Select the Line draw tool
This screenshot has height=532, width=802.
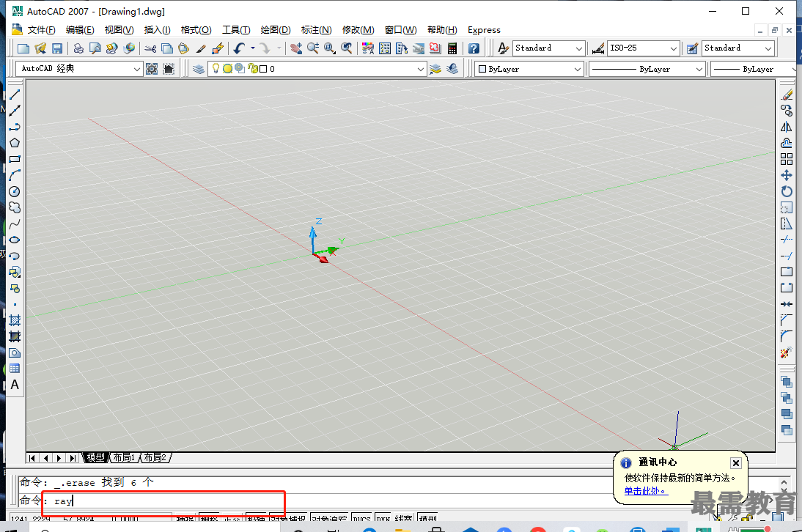coord(15,95)
